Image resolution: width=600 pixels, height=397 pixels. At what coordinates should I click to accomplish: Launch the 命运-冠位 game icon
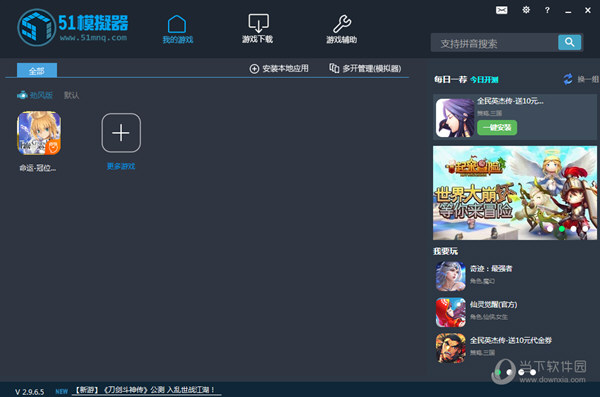(x=39, y=133)
